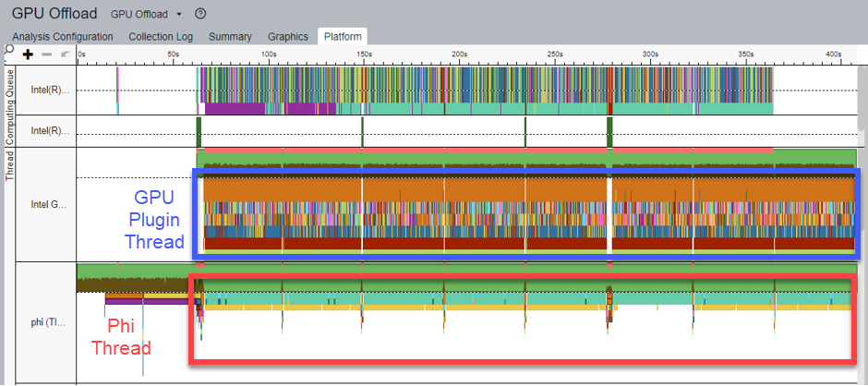Go to the Summary tab

coord(230,37)
